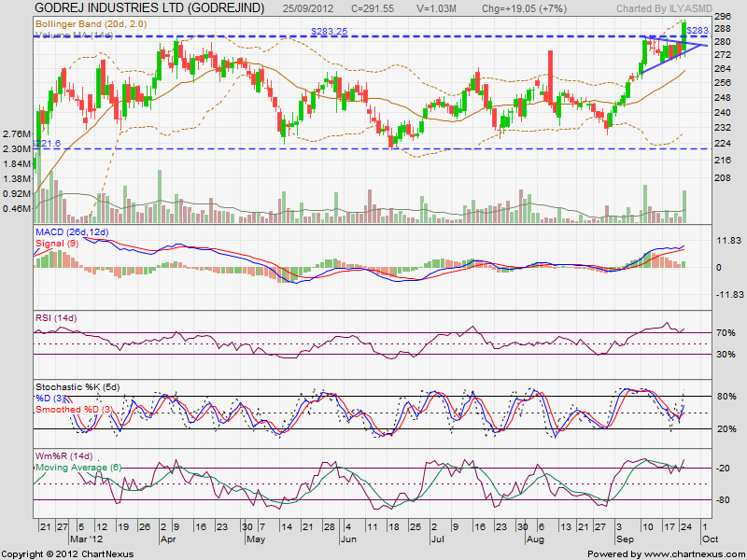
Task: Click the 30% RSI oversold level label
Action: pos(726,355)
